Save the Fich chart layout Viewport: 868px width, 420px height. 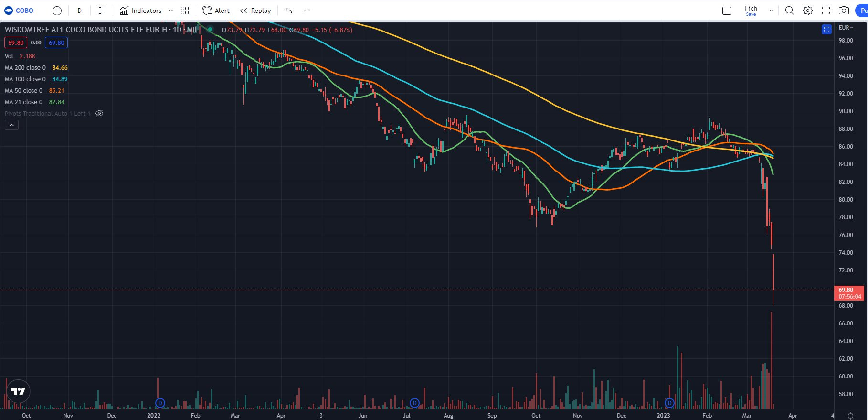tap(751, 11)
